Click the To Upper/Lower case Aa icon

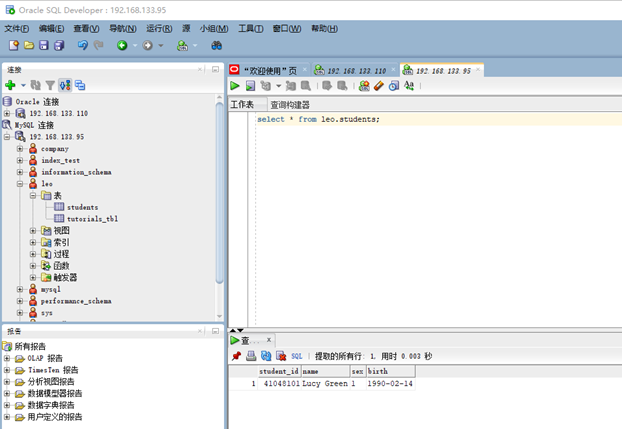[x=409, y=86]
